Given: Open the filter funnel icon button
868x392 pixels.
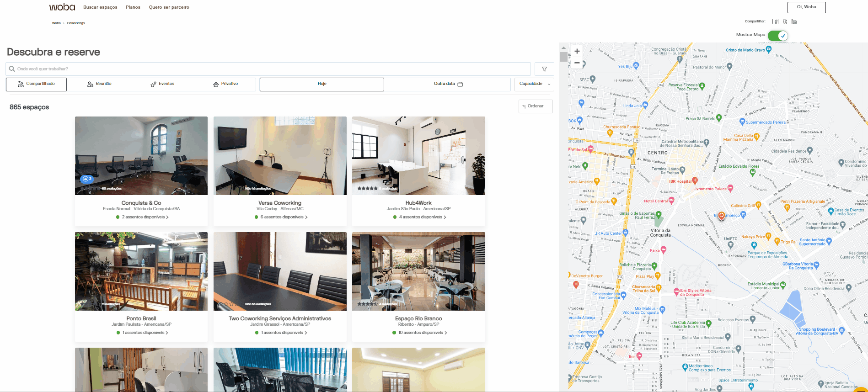Looking at the screenshot, I should 544,69.
